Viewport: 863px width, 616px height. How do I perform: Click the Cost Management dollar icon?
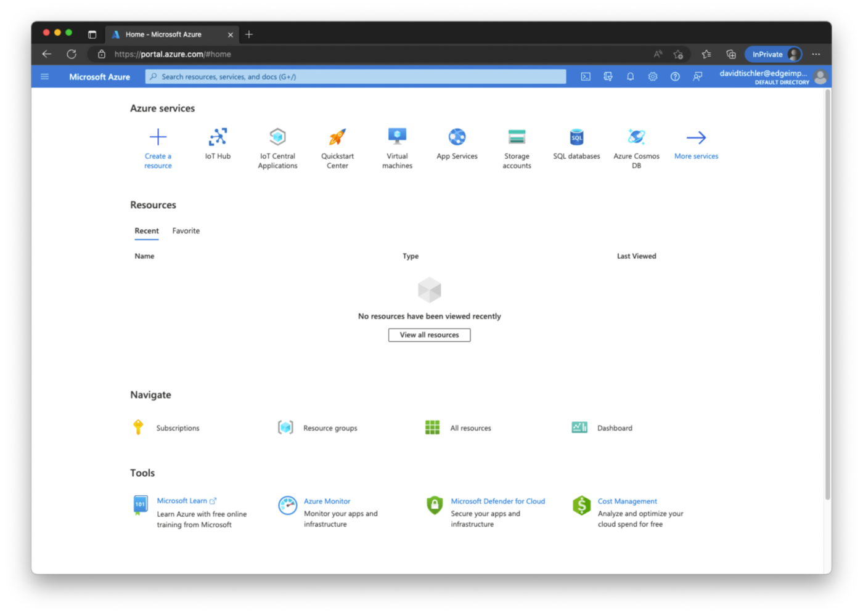point(581,505)
